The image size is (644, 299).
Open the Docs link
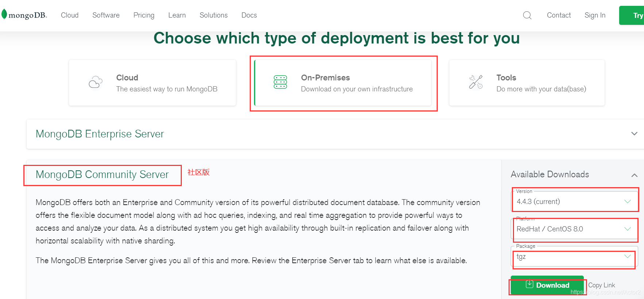click(249, 15)
